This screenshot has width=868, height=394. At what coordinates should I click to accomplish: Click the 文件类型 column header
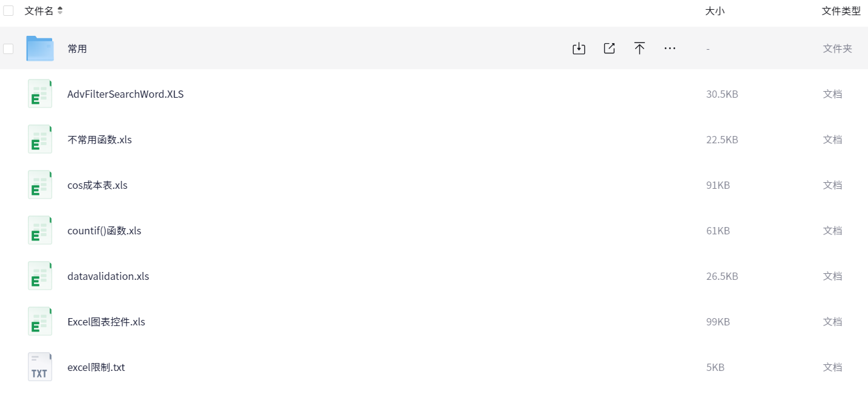click(x=841, y=11)
